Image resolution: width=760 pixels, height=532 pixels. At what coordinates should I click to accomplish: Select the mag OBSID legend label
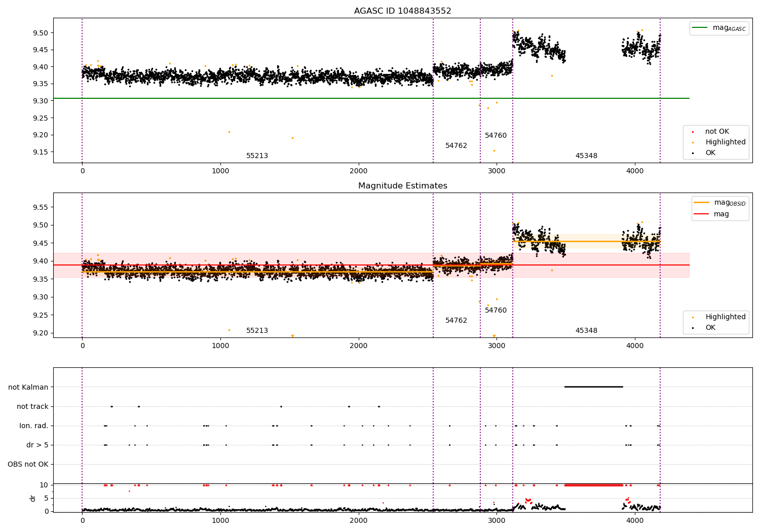click(x=730, y=203)
